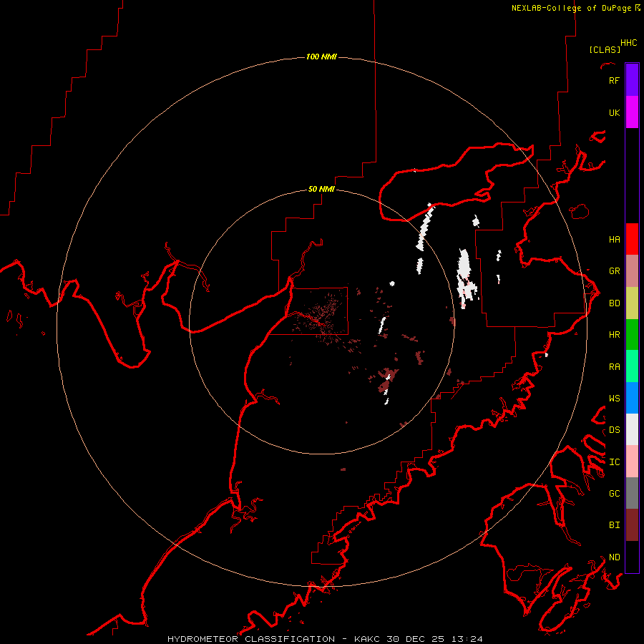Click the 30 DEC 25 date text

[416, 639]
